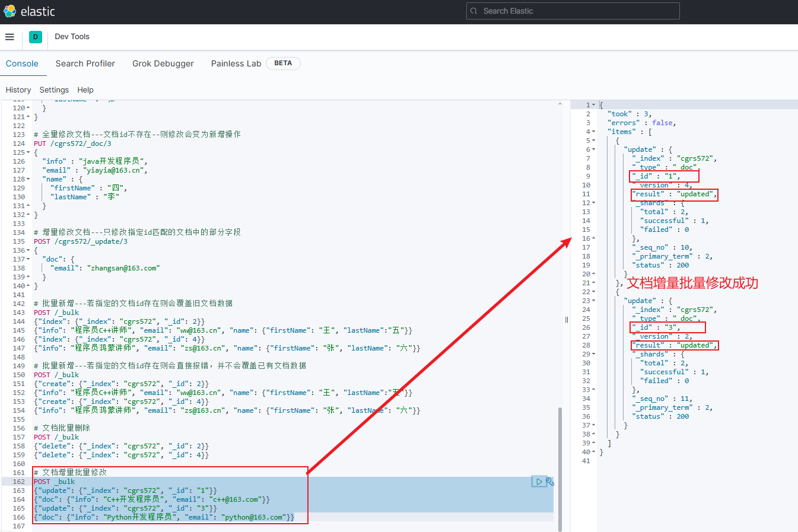Click the BETA badge
Viewport: 798px width, 532px height.
(283, 63)
